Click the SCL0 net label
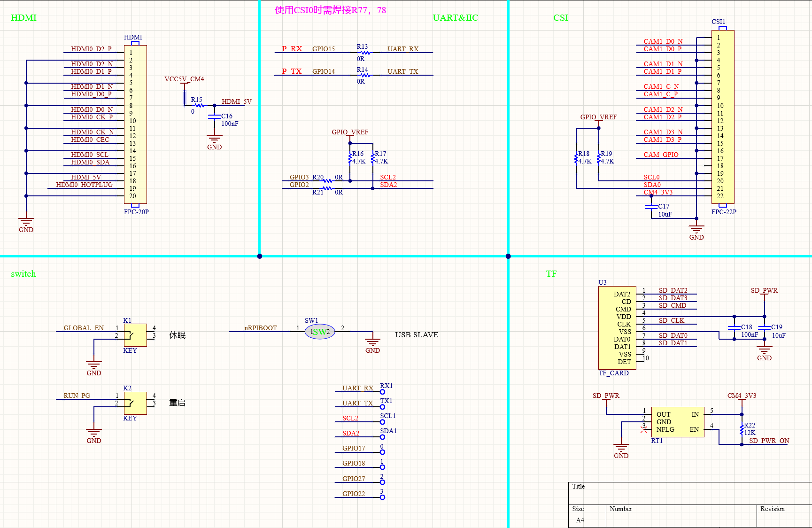The image size is (812, 528). click(x=651, y=177)
